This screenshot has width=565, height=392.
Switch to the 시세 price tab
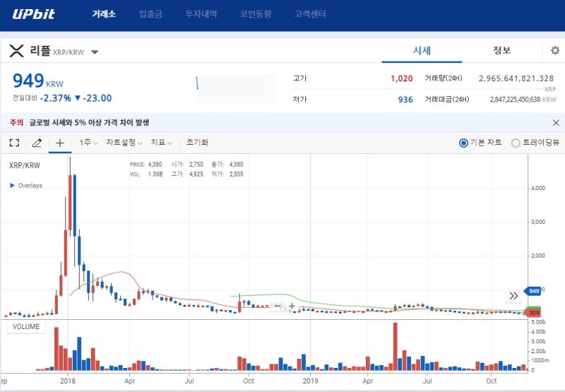(x=422, y=50)
